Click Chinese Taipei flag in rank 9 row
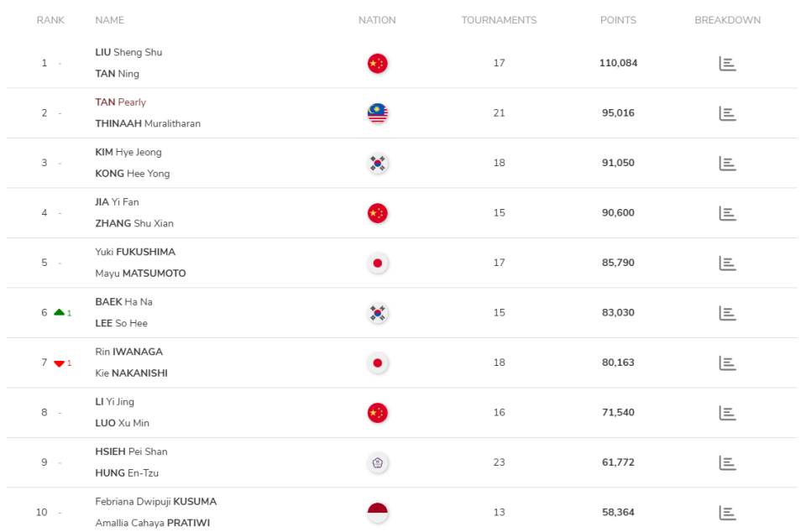The height and width of the screenshot is (532, 806). point(378,462)
